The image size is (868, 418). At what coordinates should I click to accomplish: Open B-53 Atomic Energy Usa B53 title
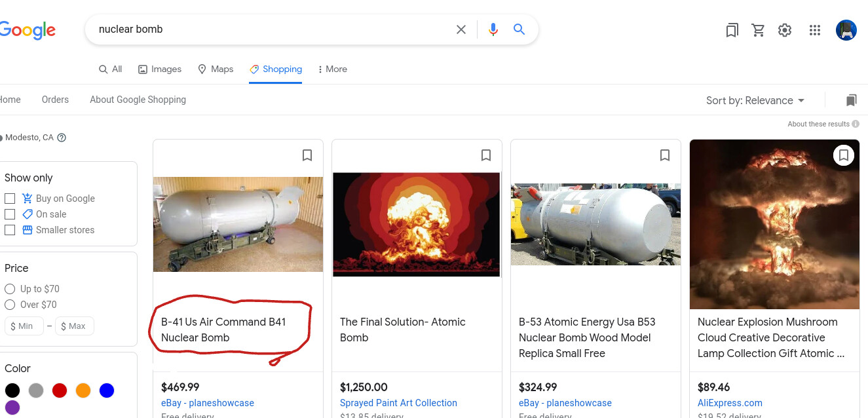[x=587, y=337]
